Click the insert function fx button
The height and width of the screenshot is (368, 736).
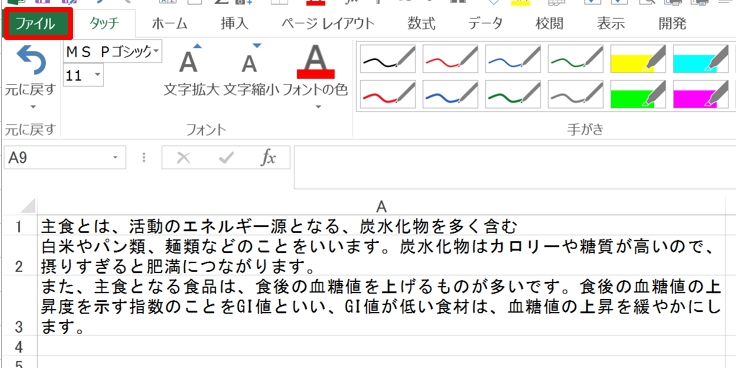click(x=268, y=158)
